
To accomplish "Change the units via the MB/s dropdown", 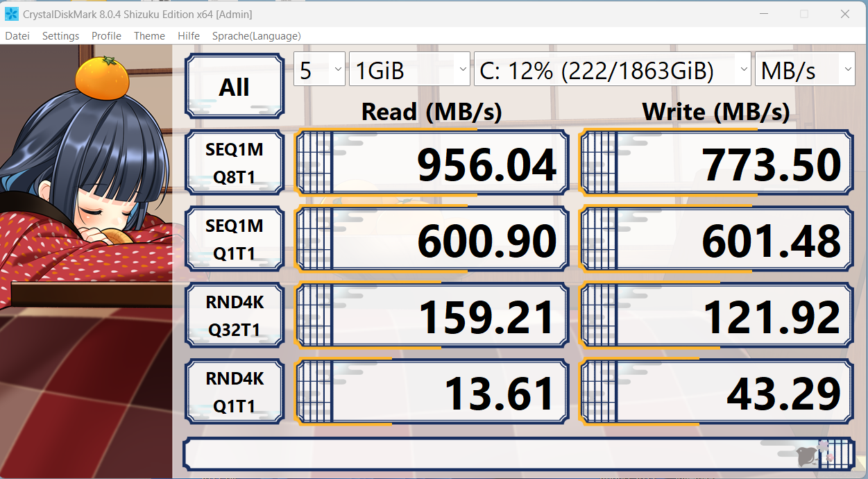I will (x=805, y=69).
